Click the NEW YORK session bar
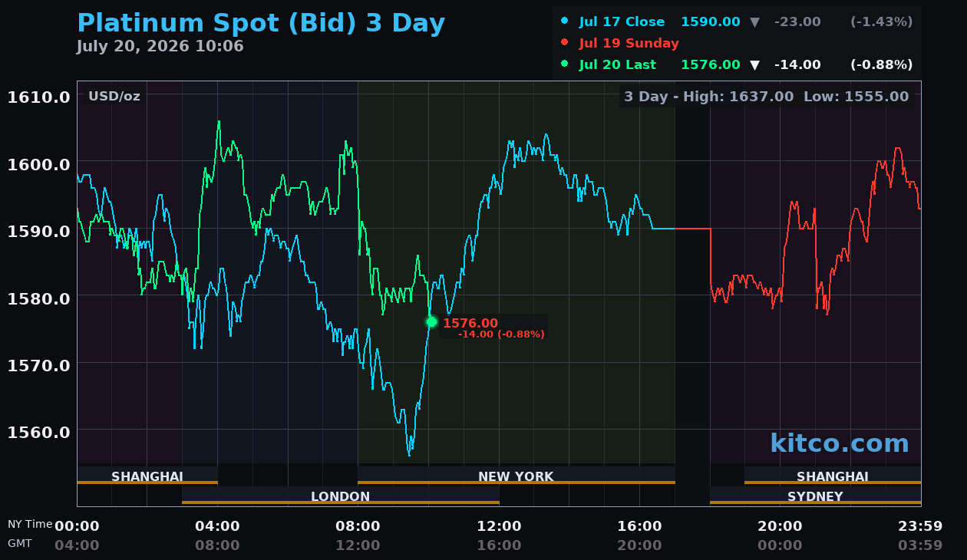Image resolution: width=967 pixels, height=560 pixels. click(x=516, y=476)
